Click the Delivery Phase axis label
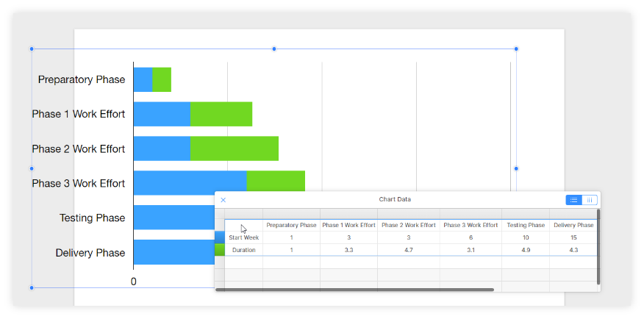Screen dimensions: 644x319 (x=90, y=253)
